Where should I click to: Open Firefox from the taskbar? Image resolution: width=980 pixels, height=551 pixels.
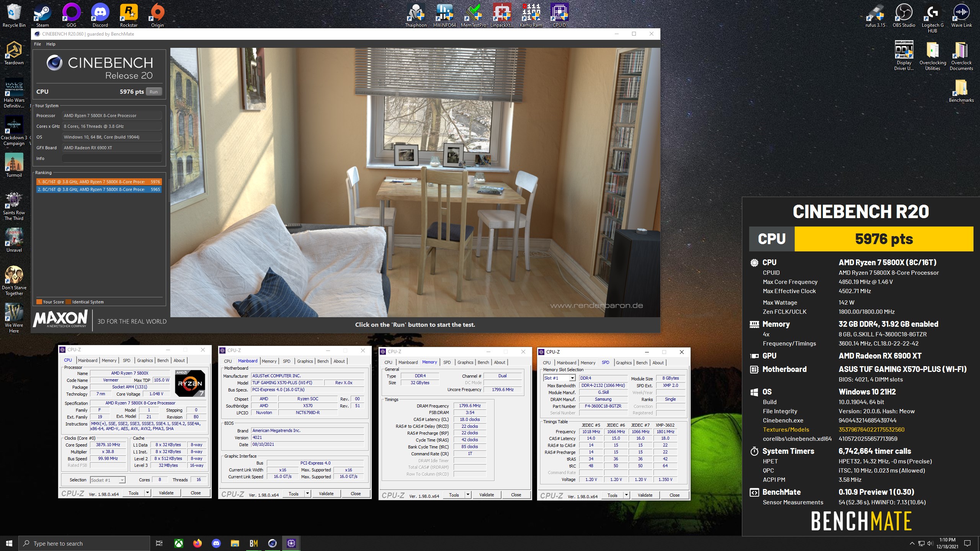198,543
